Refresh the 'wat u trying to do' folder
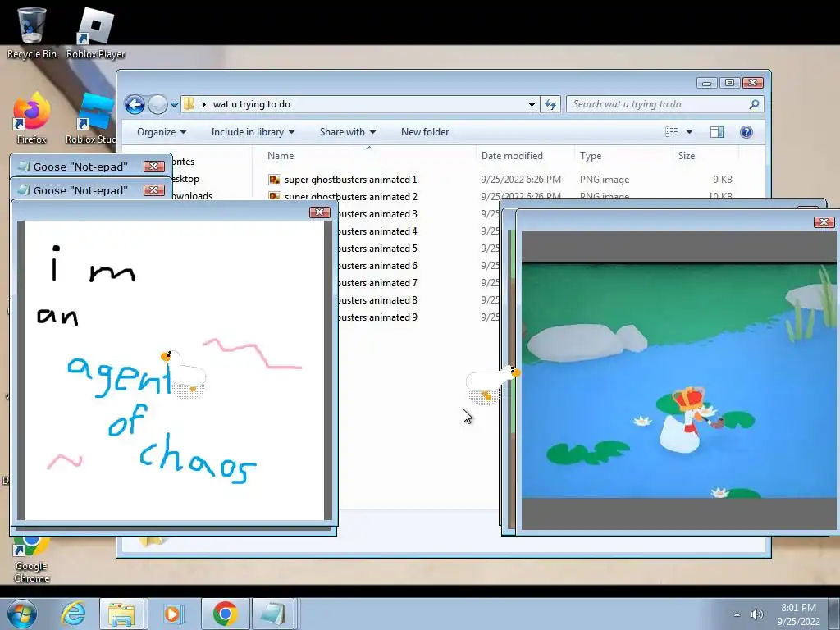Viewport: 840px width, 630px height. click(550, 104)
